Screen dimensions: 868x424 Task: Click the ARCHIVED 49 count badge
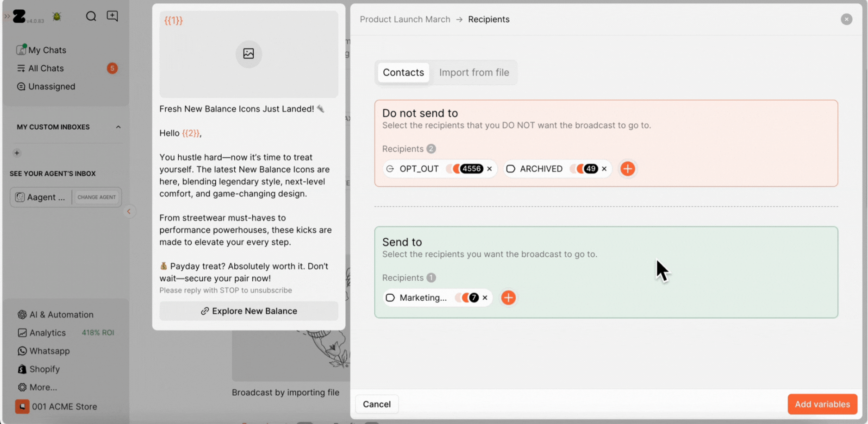[590, 169]
